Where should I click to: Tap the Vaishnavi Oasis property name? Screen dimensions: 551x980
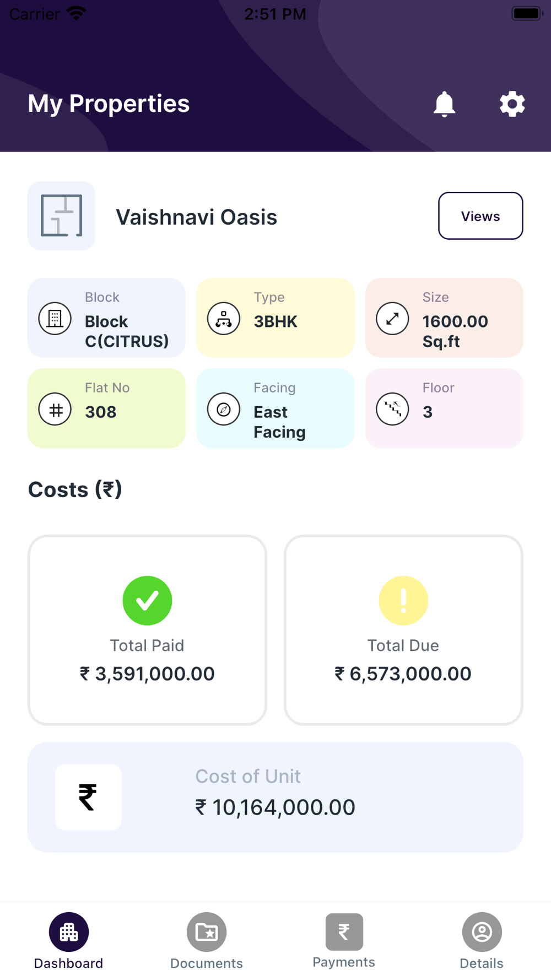click(196, 217)
